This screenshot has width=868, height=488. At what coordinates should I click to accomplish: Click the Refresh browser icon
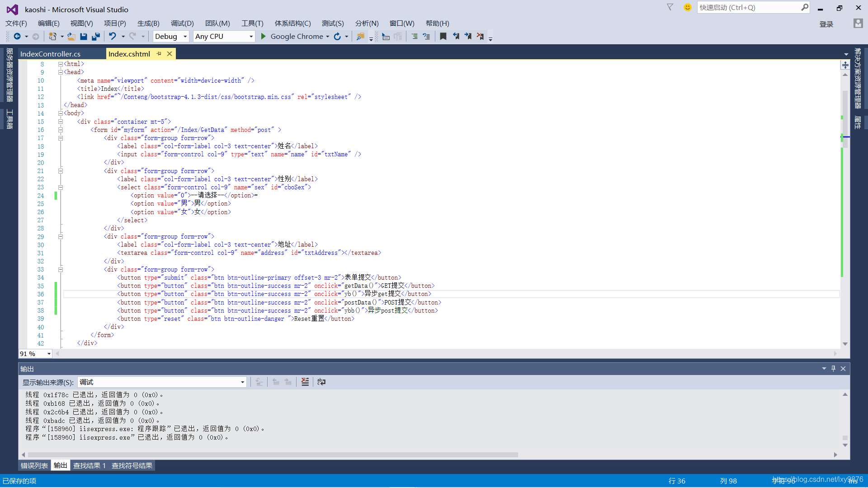click(x=337, y=37)
